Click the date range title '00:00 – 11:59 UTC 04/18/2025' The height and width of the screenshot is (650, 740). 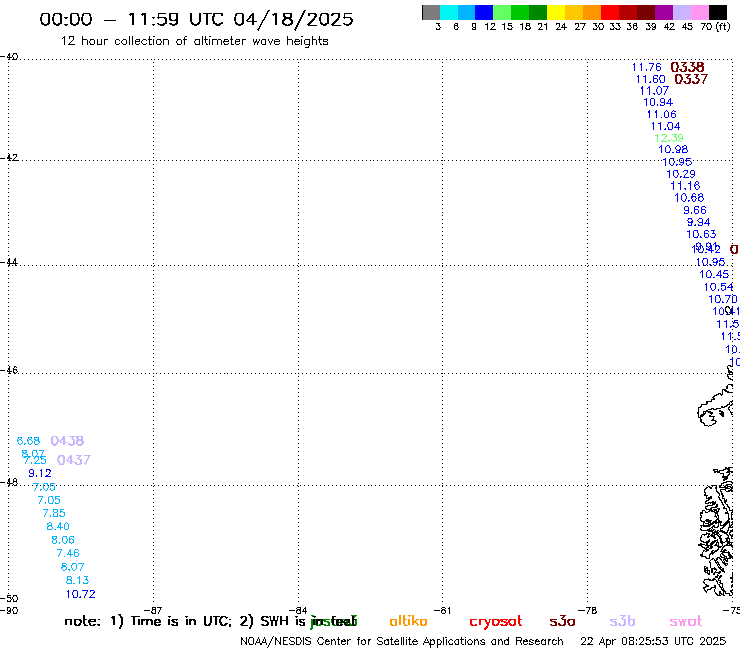196,19
